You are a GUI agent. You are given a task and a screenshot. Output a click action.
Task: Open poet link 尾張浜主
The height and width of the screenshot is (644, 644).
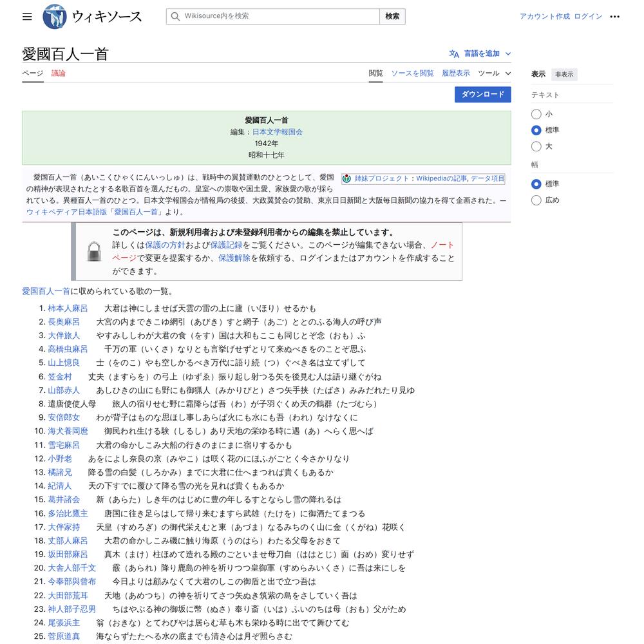click(64, 623)
